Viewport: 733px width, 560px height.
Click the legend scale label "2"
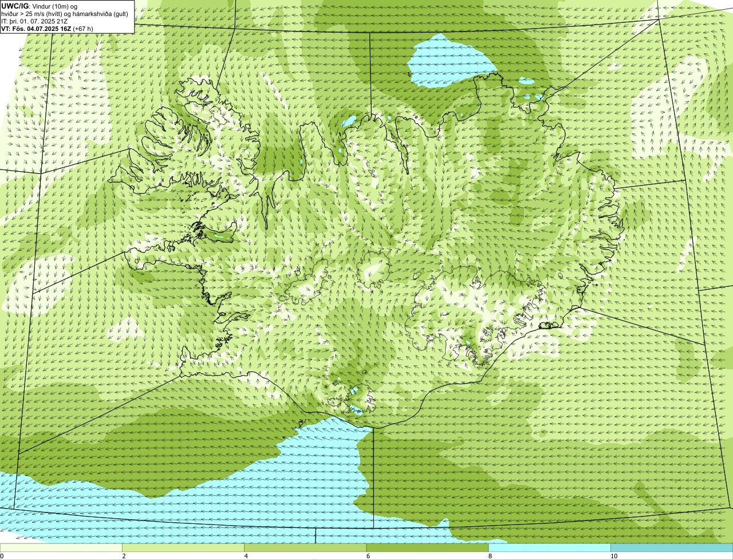tap(124, 556)
